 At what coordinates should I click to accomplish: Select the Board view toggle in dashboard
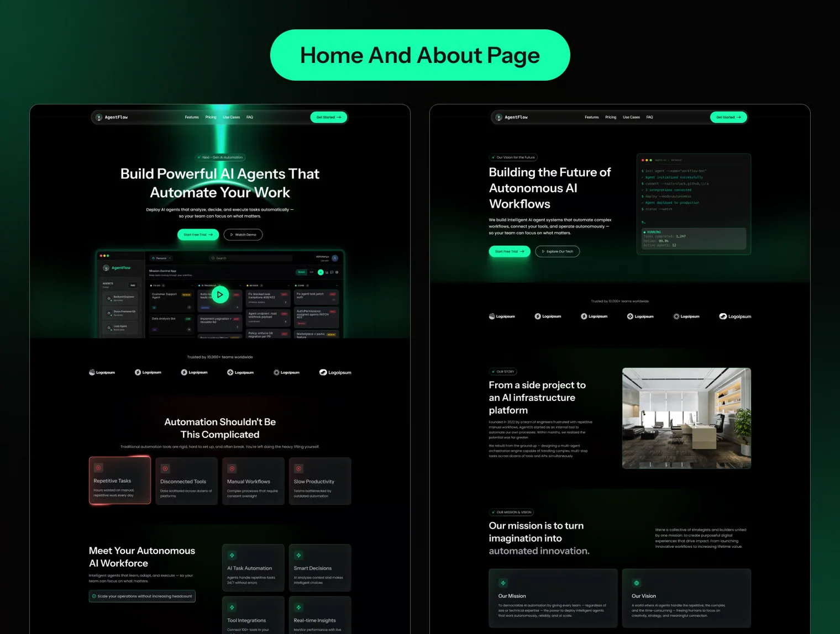point(301,272)
